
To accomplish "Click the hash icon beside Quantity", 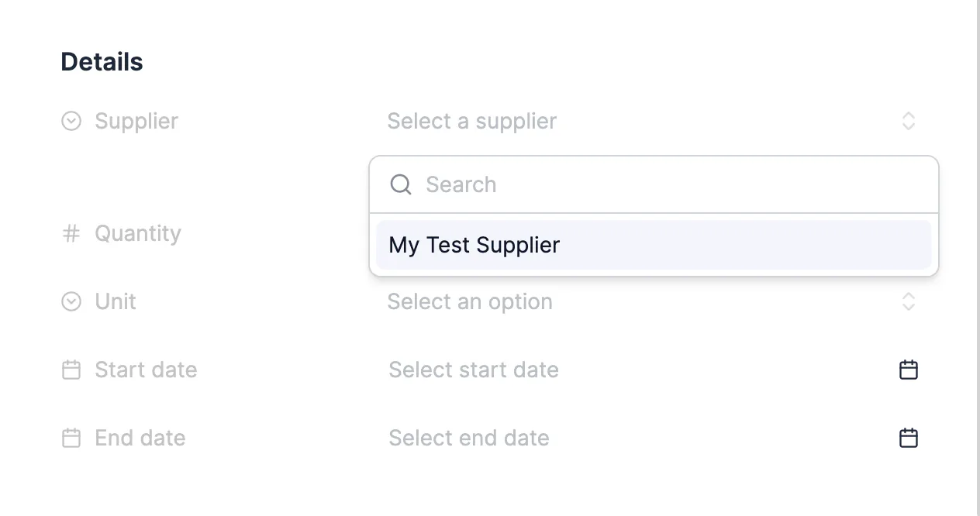I will coord(71,233).
